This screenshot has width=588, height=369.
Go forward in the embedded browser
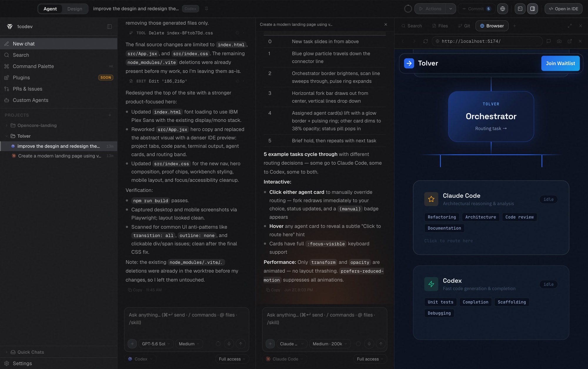pyautogui.click(x=414, y=41)
